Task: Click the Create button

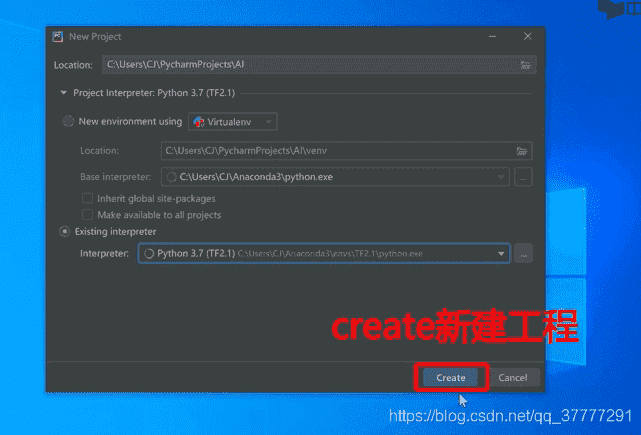Action: point(450,377)
